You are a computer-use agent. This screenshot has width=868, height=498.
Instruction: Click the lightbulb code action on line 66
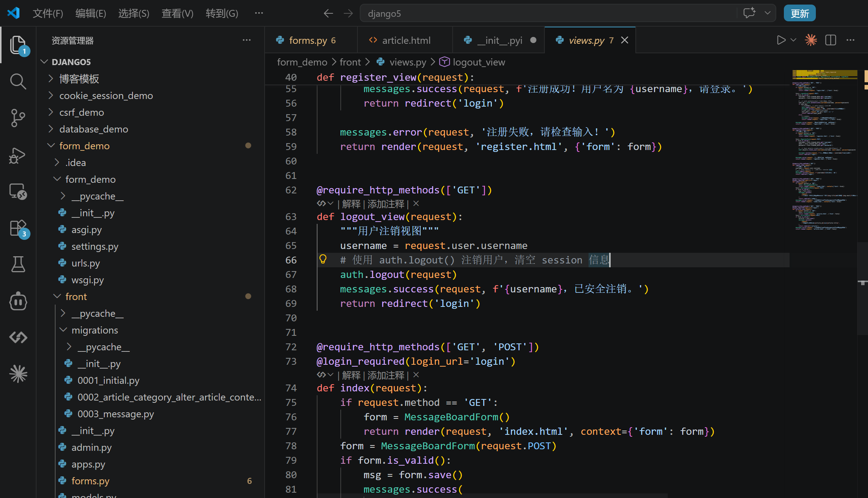point(323,260)
